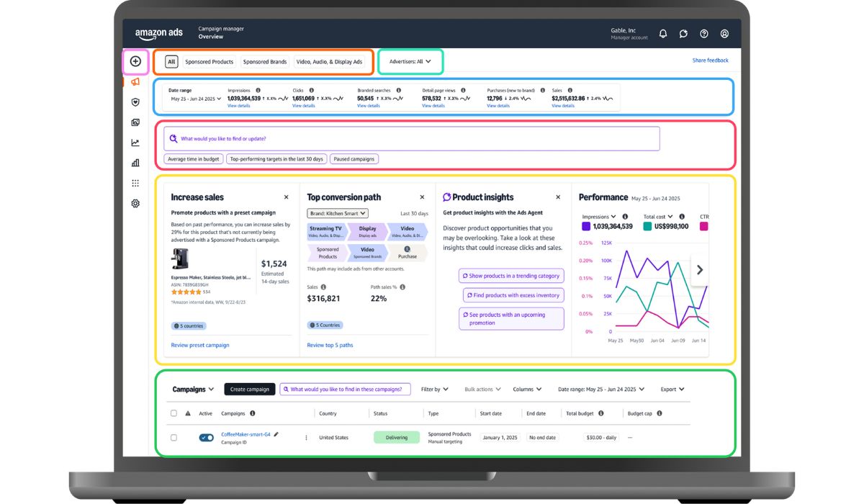This screenshot has width=864, height=504.
Task: Click the purple Impressions color swatch
Action: pos(586,227)
